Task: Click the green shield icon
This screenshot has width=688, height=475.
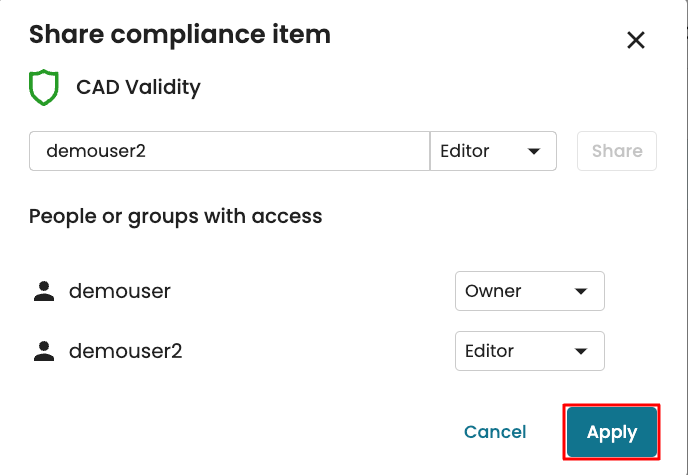Action: [x=44, y=88]
